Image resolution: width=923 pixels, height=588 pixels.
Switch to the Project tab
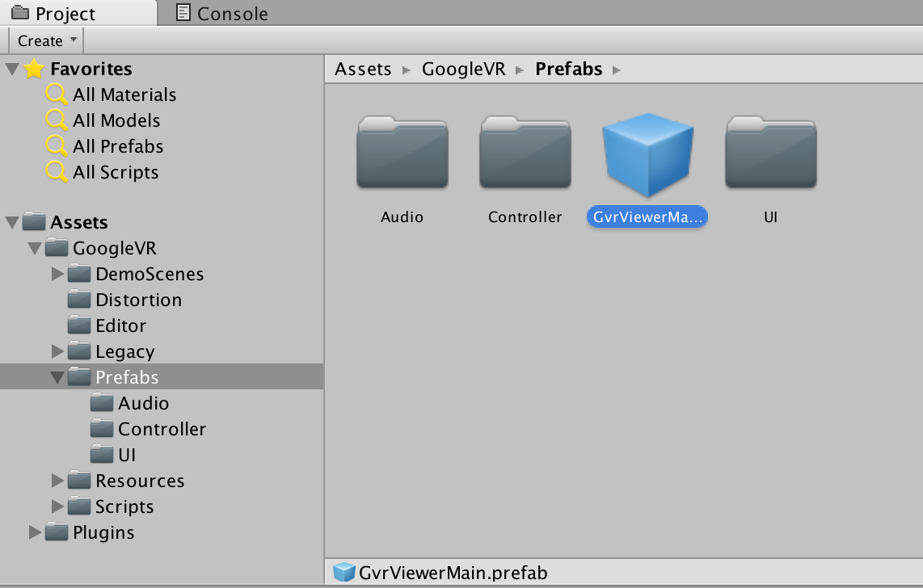pyautogui.click(x=78, y=13)
